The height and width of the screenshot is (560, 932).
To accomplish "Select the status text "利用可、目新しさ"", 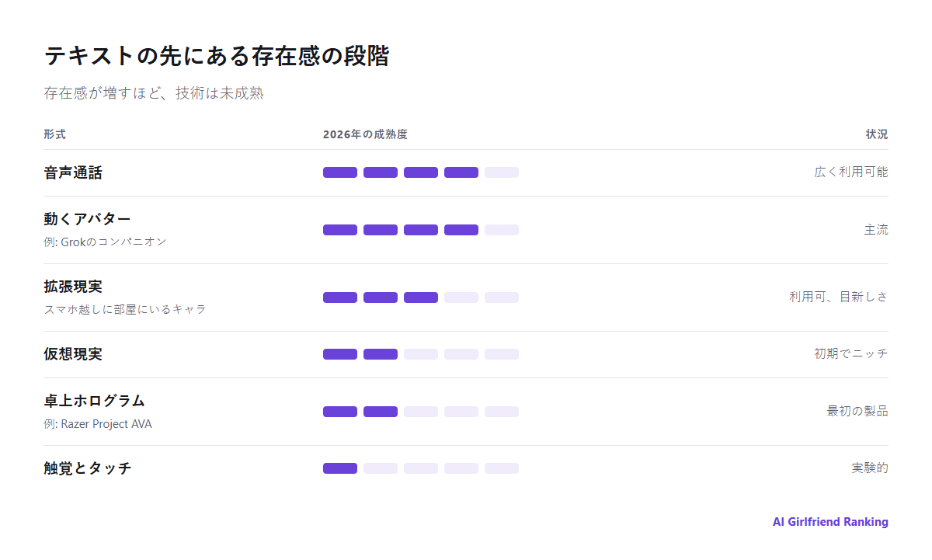I will [839, 297].
